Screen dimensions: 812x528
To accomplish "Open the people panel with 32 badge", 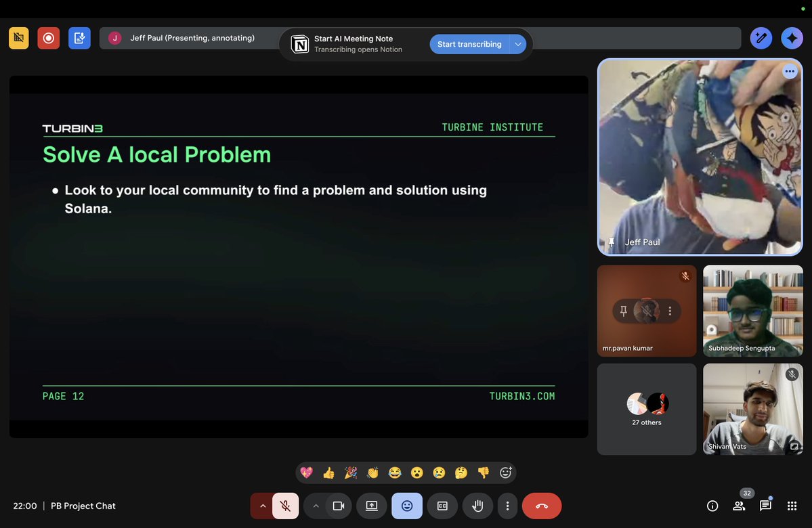I will (x=739, y=506).
